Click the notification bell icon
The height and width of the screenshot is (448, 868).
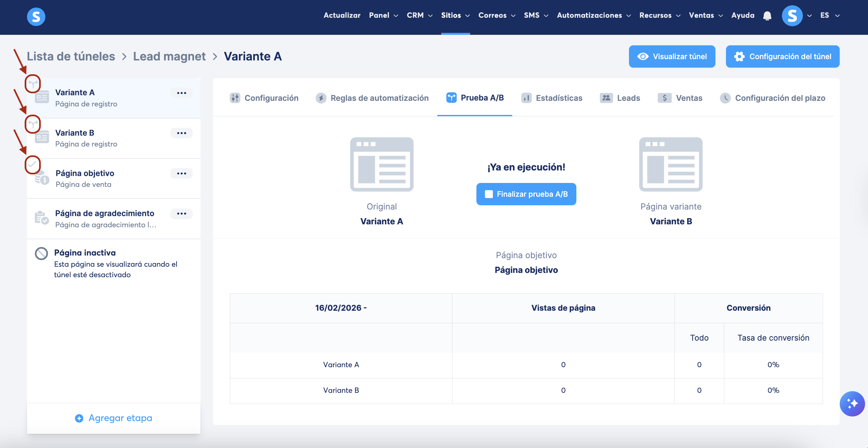(767, 16)
